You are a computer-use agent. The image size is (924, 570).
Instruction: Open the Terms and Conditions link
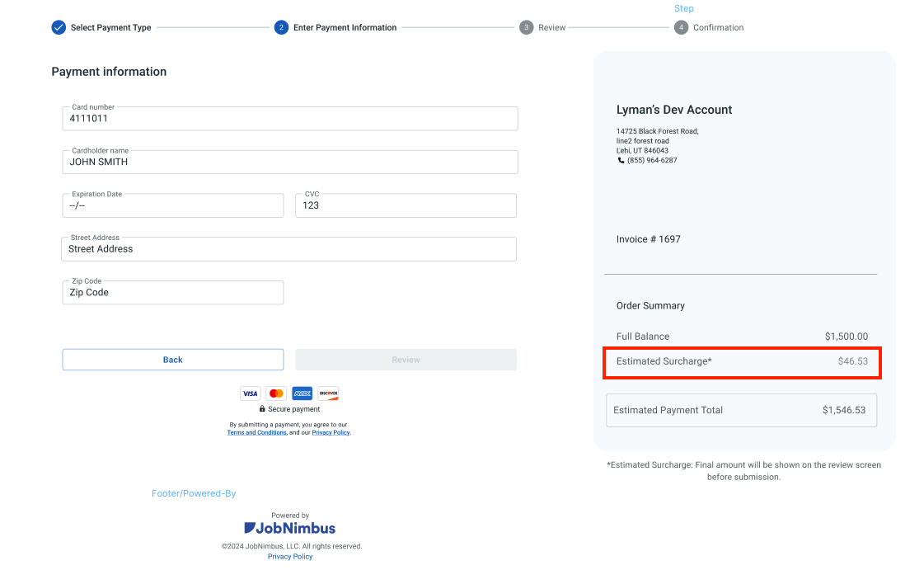coord(256,432)
